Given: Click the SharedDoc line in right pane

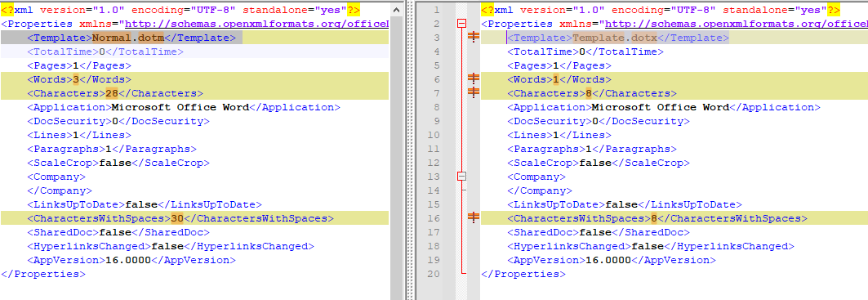Looking at the screenshot, I should (599, 232).
